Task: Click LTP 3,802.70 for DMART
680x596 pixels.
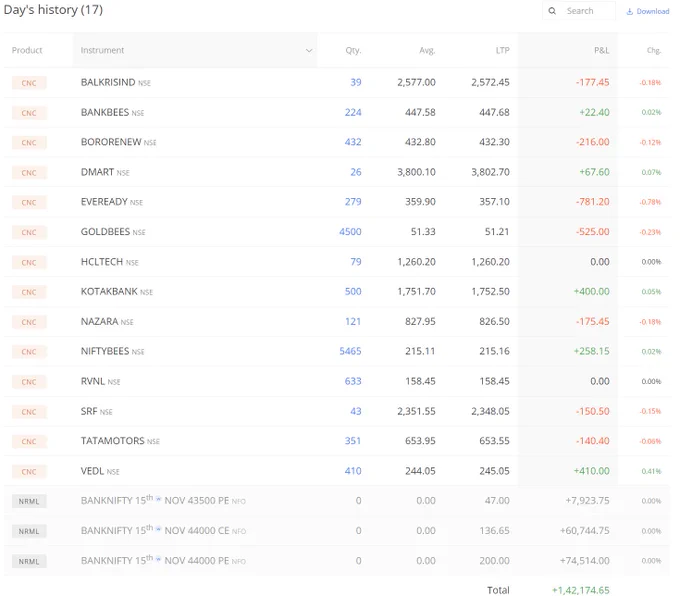Action: point(490,172)
